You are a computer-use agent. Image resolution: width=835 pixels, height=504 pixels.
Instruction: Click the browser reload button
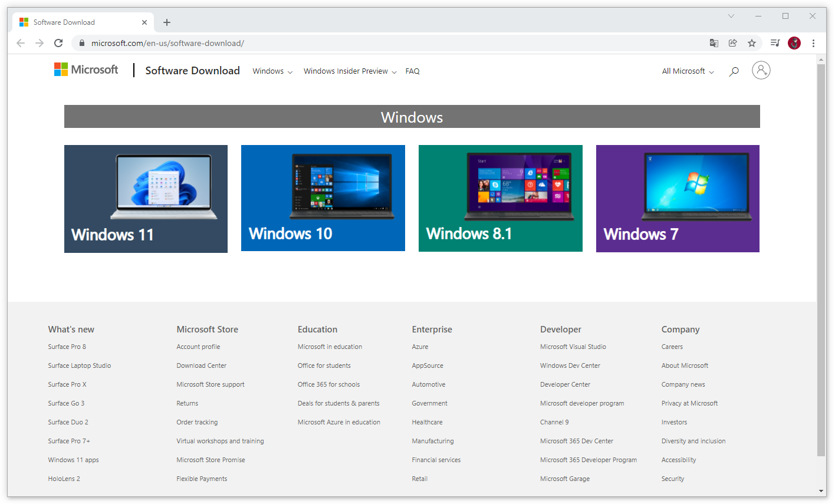tap(58, 43)
